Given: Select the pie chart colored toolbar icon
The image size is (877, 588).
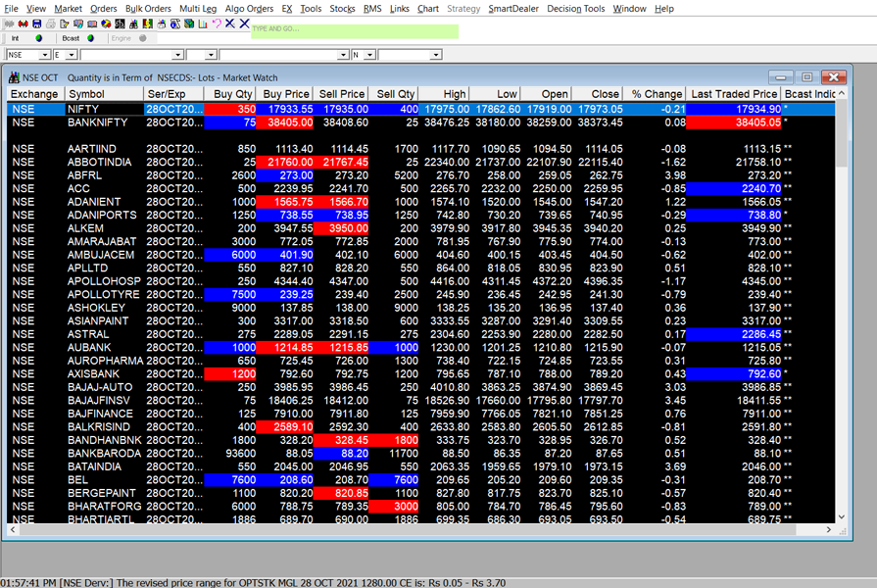Looking at the screenshot, I should tap(106, 27).
